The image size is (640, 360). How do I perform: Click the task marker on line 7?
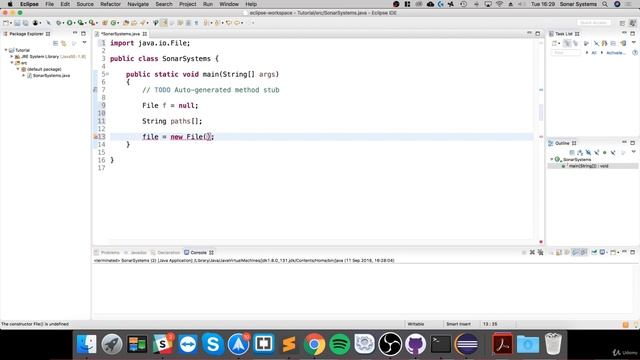(95, 90)
